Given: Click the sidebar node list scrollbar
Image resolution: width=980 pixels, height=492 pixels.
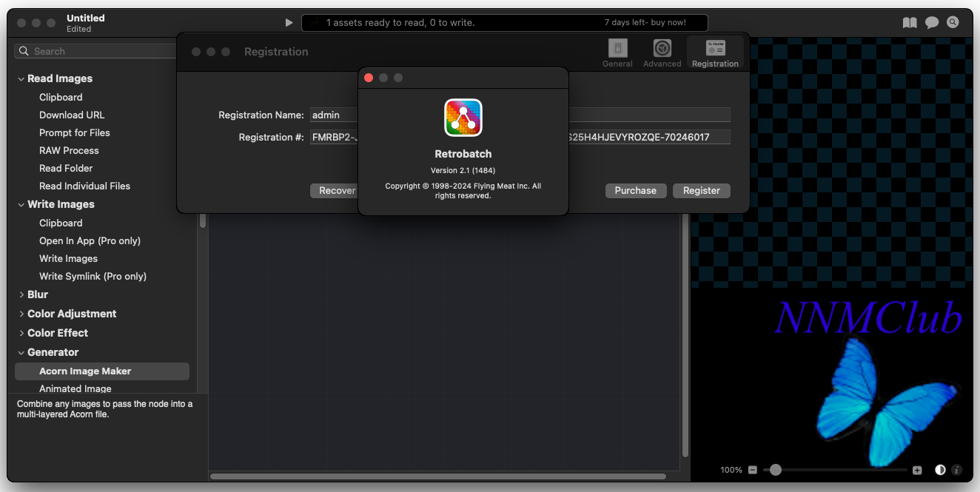Looking at the screenshot, I should pyautogui.click(x=203, y=221).
